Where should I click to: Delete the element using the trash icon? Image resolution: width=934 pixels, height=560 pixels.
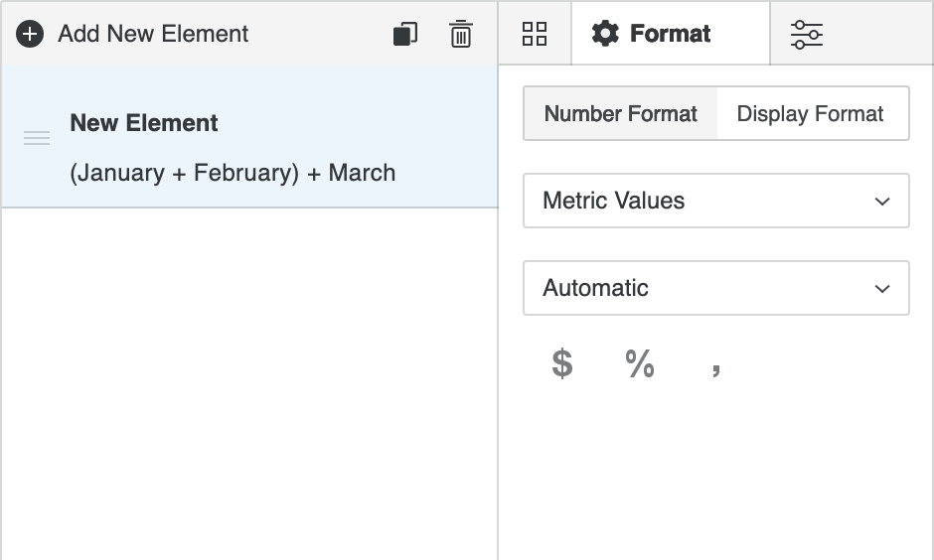tap(461, 34)
